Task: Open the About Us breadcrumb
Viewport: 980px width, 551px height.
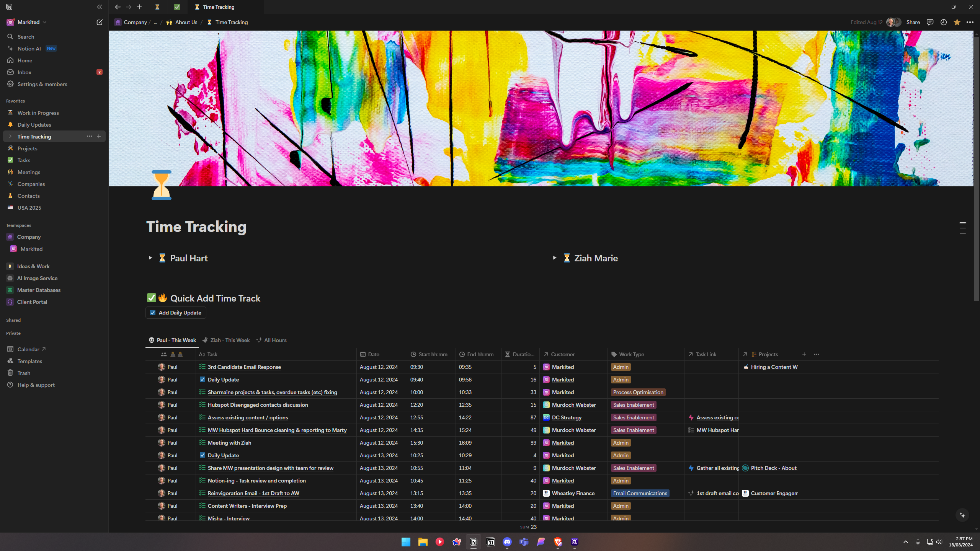Action: pyautogui.click(x=181, y=22)
